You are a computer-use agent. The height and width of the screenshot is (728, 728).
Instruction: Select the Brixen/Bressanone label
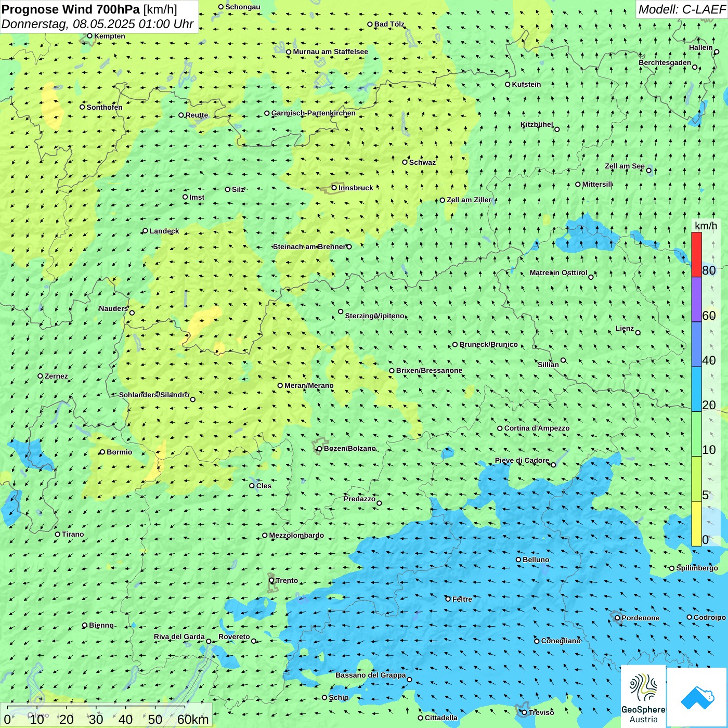(429, 370)
